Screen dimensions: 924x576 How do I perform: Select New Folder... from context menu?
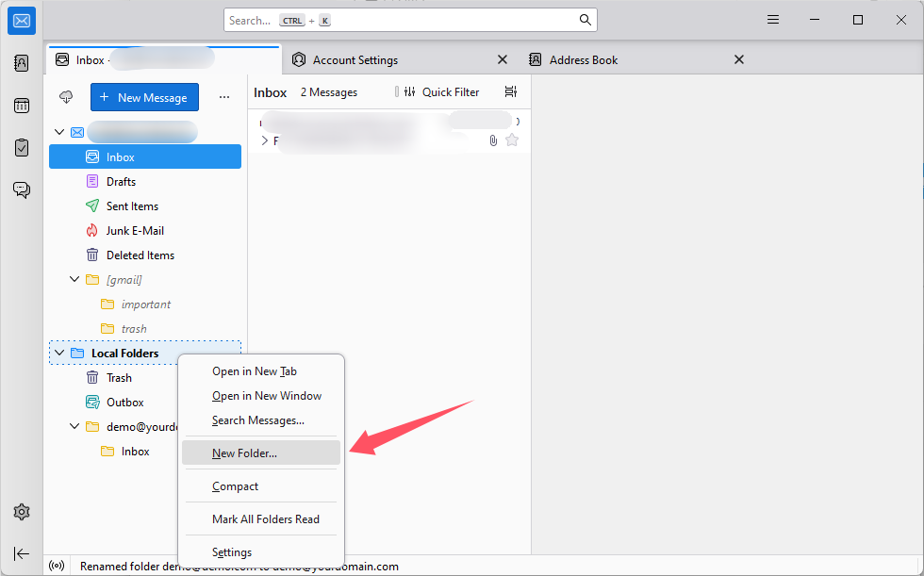pos(245,453)
